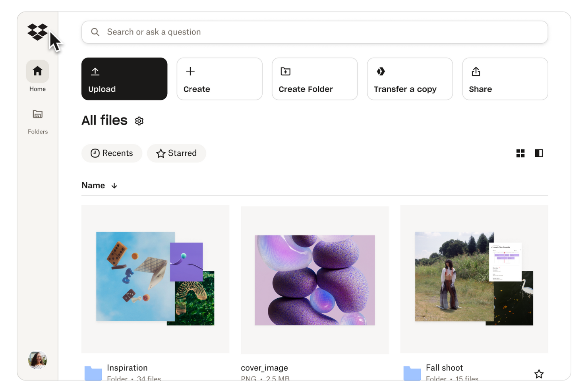Viewport: 588px width, 392px height.
Task: Open the All files settings gear
Action: point(139,120)
